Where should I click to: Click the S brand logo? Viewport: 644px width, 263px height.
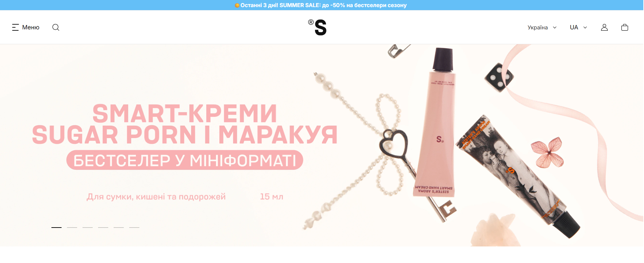click(x=317, y=27)
